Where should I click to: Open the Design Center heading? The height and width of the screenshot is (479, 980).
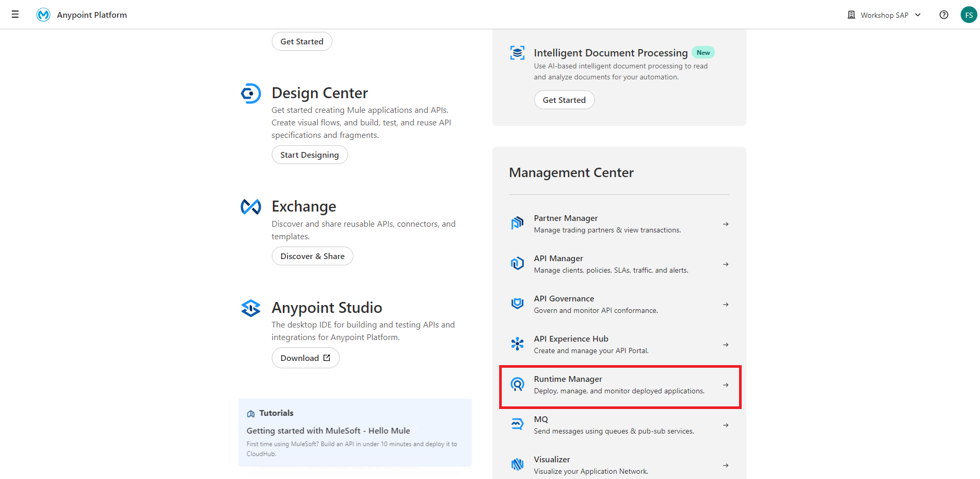pyautogui.click(x=320, y=93)
